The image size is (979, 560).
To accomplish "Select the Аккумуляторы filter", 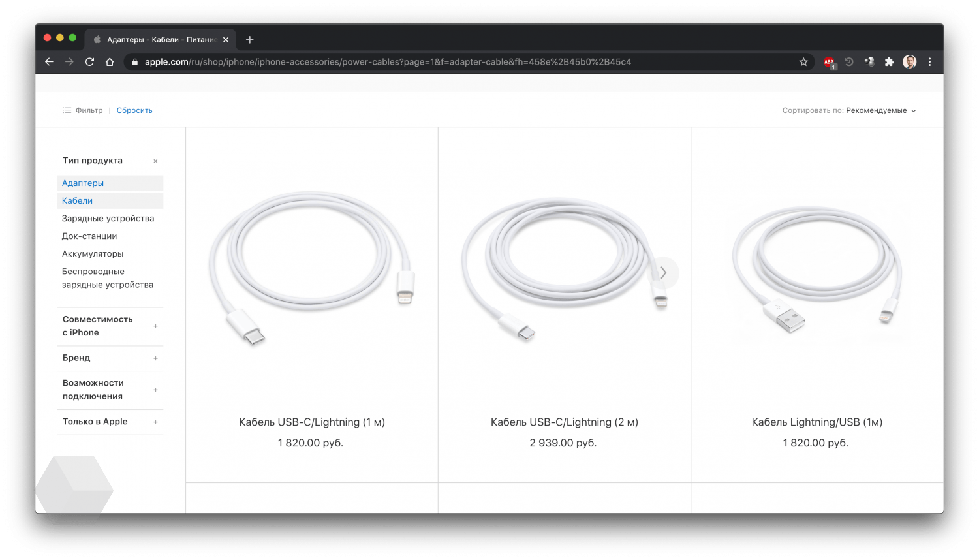I will point(93,254).
